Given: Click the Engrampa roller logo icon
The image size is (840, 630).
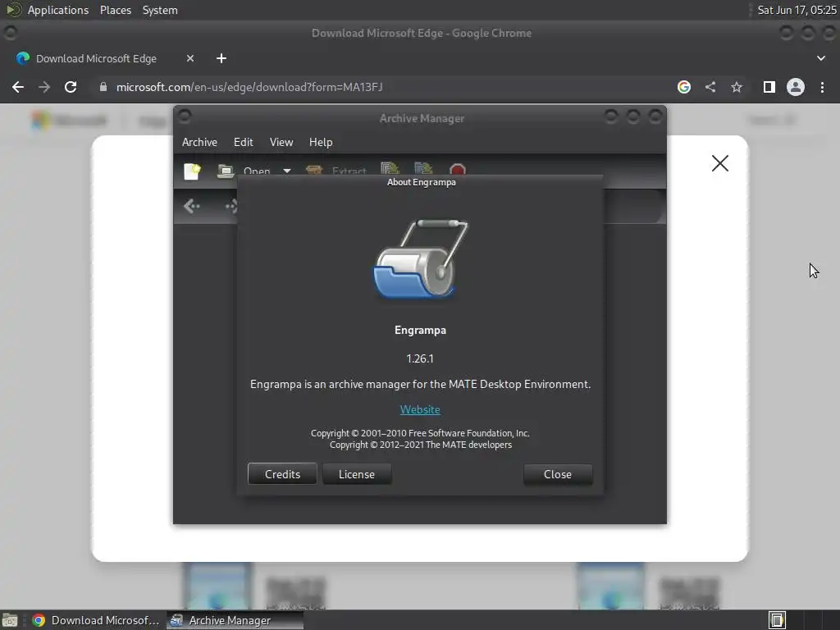Looking at the screenshot, I should point(421,258).
